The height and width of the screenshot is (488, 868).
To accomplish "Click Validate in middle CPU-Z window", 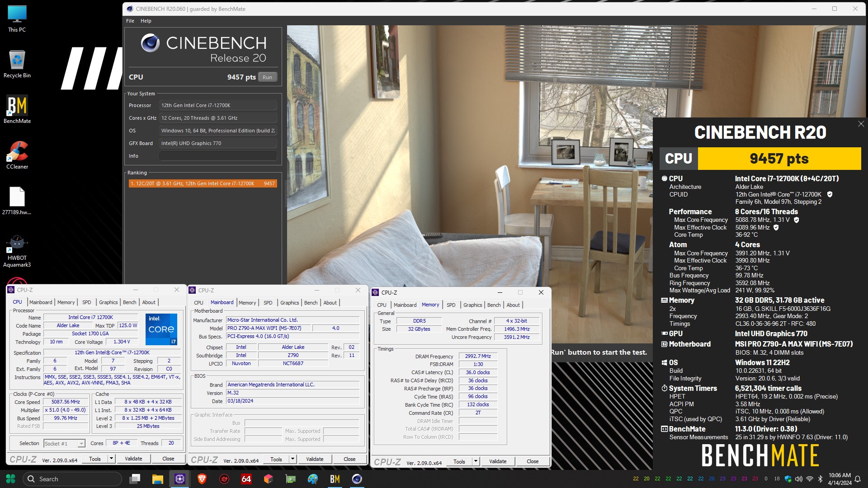I will [x=315, y=459].
